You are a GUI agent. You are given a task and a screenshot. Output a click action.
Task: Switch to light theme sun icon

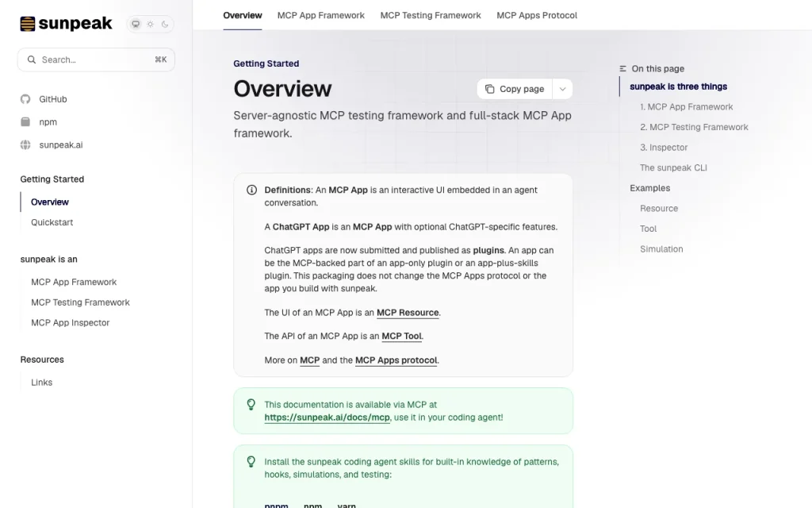point(150,24)
